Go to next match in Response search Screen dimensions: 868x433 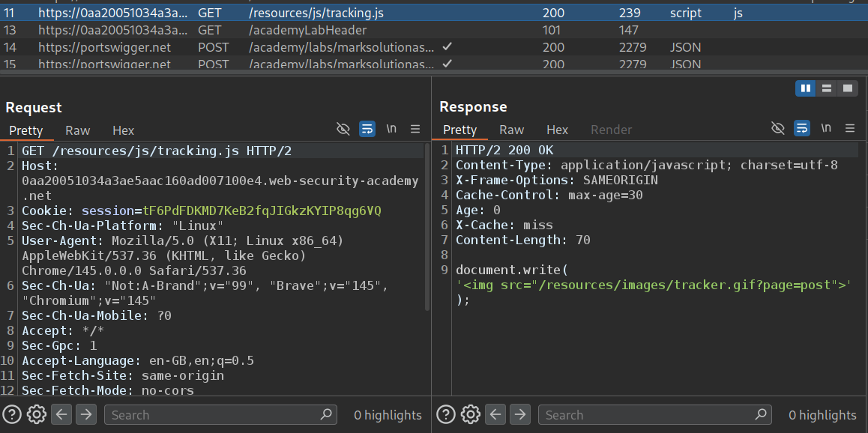pyautogui.click(x=520, y=414)
